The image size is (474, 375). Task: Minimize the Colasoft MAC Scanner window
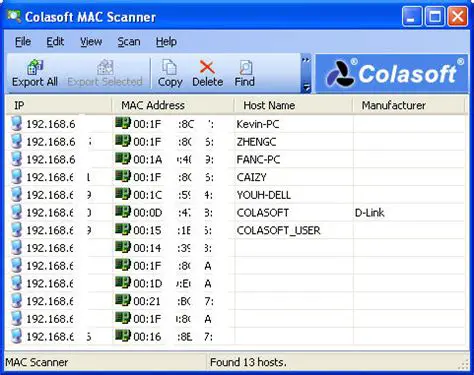pyautogui.click(x=412, y=16)
